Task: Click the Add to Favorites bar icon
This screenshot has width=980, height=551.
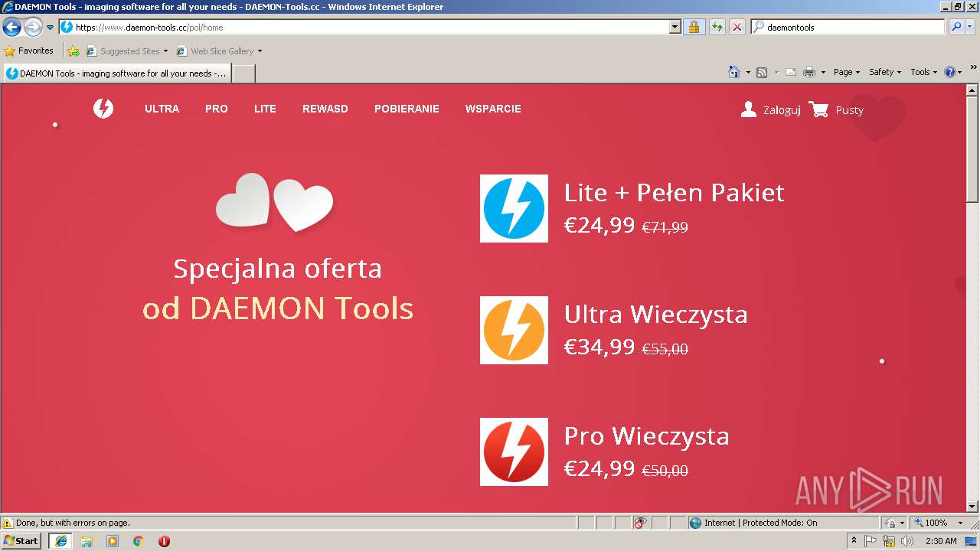Action: [73, 51]
